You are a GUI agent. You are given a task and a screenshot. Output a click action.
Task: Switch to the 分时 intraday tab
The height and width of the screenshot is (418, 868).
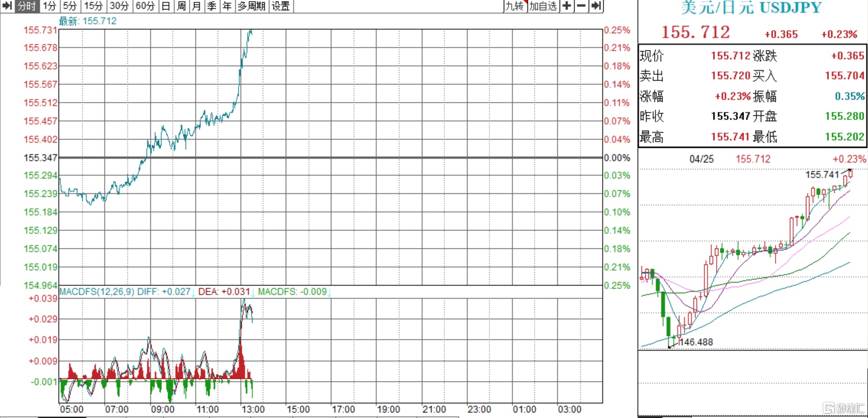[x=27, y=6]
